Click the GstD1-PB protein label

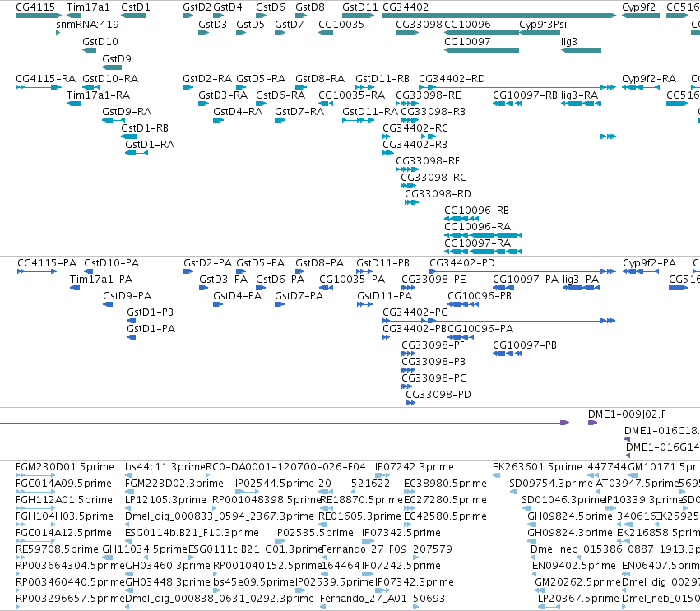(150, 312)
